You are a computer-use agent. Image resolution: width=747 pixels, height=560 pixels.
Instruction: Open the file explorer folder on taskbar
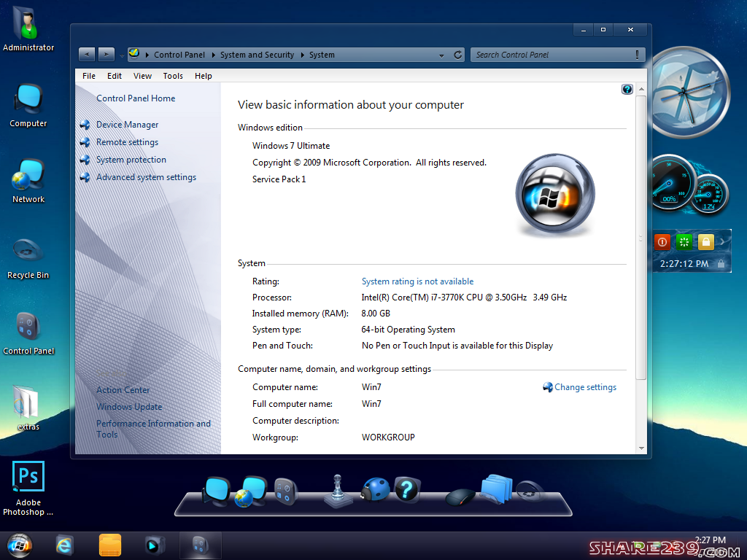point(110,545)
